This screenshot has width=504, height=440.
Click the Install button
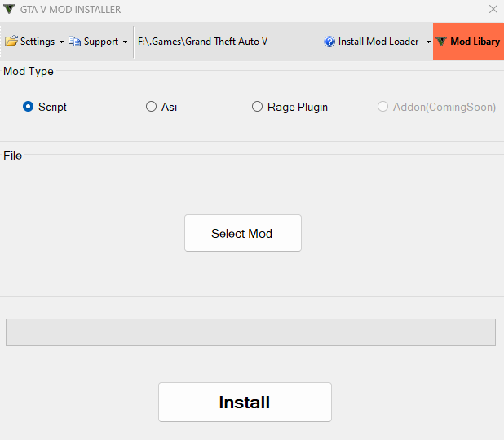coord(245,402)
